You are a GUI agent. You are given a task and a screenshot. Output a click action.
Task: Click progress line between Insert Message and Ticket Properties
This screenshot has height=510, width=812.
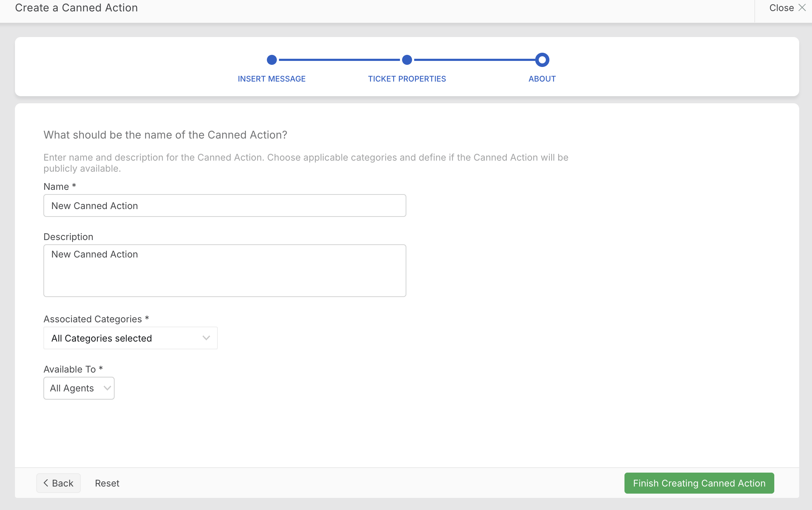coord(339,60)
